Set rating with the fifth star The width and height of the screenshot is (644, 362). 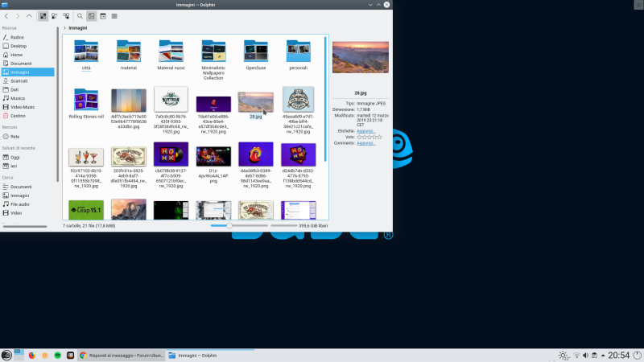(379, 137)
